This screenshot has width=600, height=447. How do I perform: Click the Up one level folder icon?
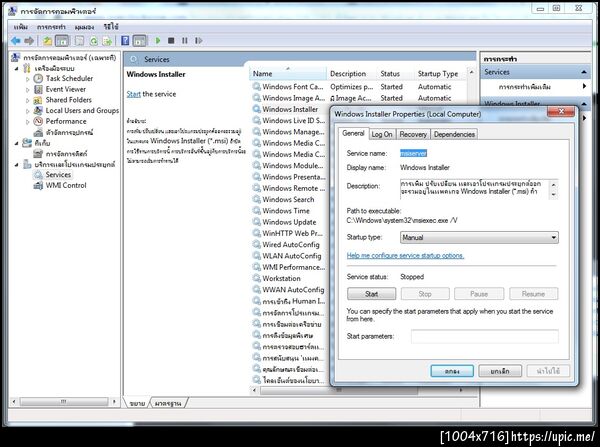point(47,41)
